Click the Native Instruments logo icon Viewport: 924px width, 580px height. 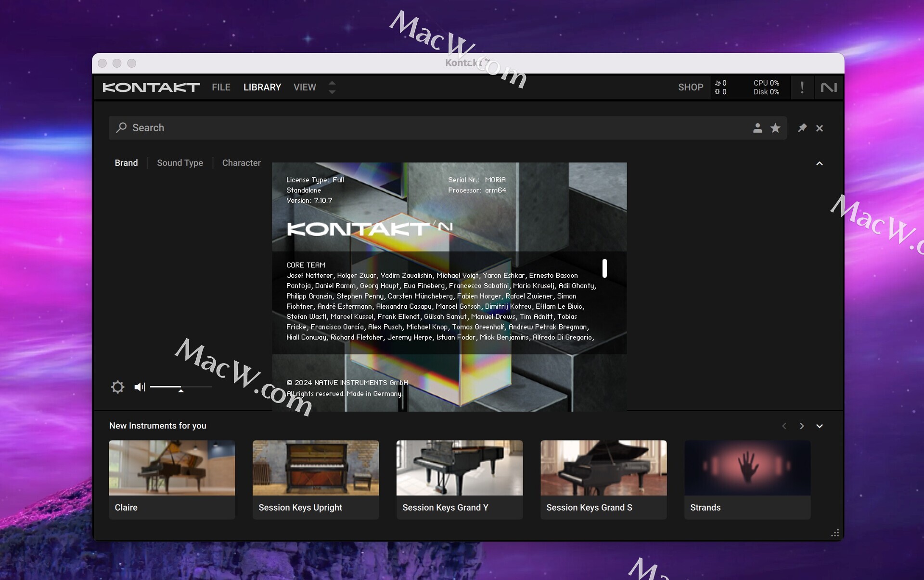pos(829,87)
